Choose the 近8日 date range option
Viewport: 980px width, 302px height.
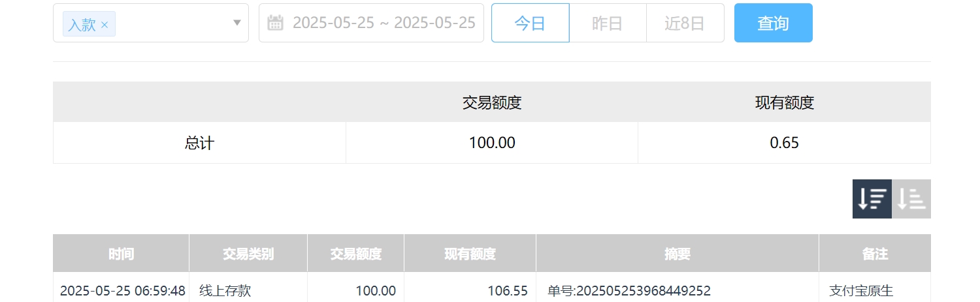pyautogui.click(x=684, y=23)
